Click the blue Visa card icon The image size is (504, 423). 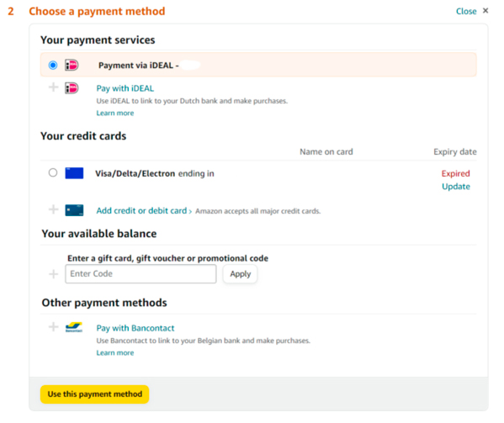pos(74,173)
